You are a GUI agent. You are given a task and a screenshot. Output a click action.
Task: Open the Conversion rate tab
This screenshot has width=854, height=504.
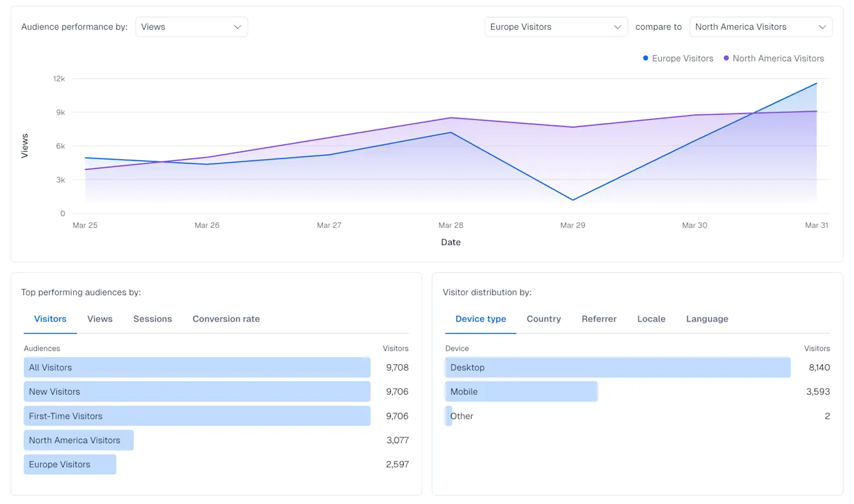click(x=226, y=318)
